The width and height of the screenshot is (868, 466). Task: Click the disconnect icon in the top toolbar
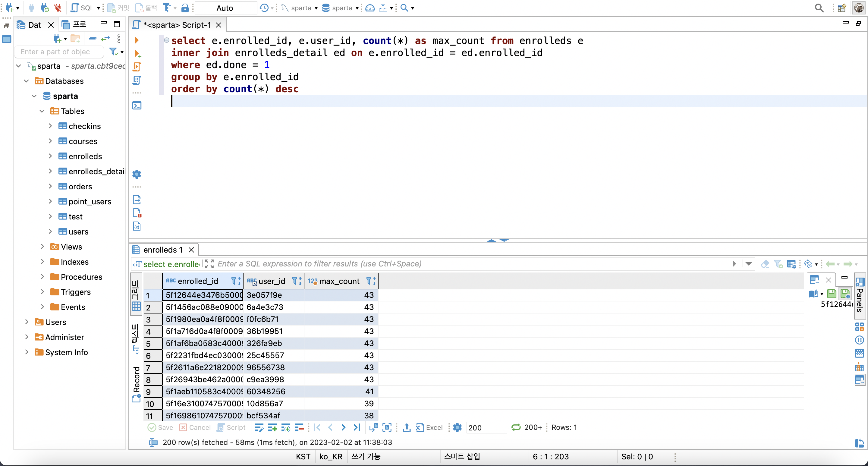click(x=58, y=8)
